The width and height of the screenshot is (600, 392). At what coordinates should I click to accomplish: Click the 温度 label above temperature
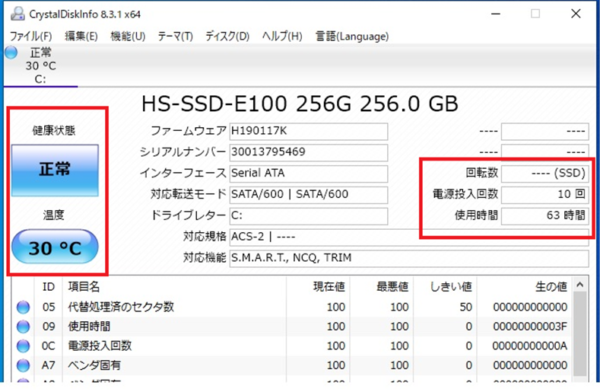(54, 215)
